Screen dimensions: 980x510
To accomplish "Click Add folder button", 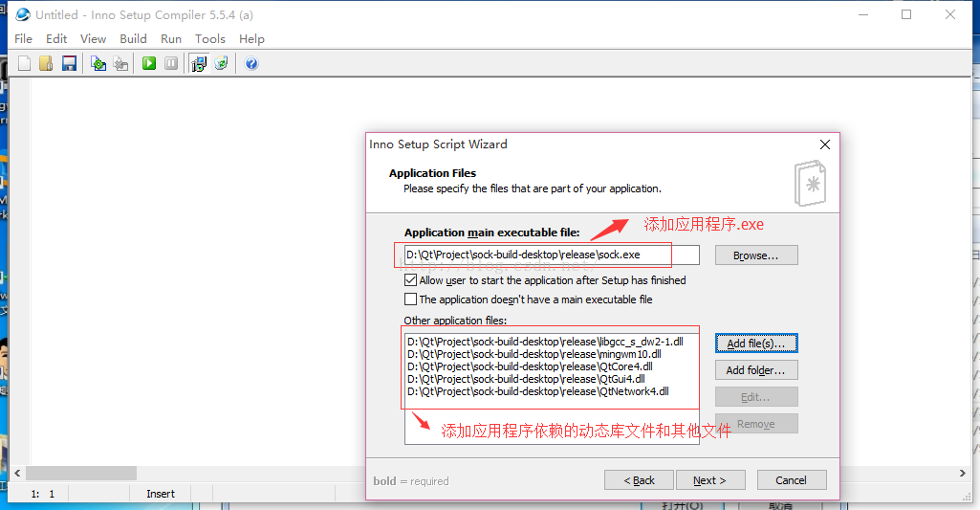I will [756, 370].
